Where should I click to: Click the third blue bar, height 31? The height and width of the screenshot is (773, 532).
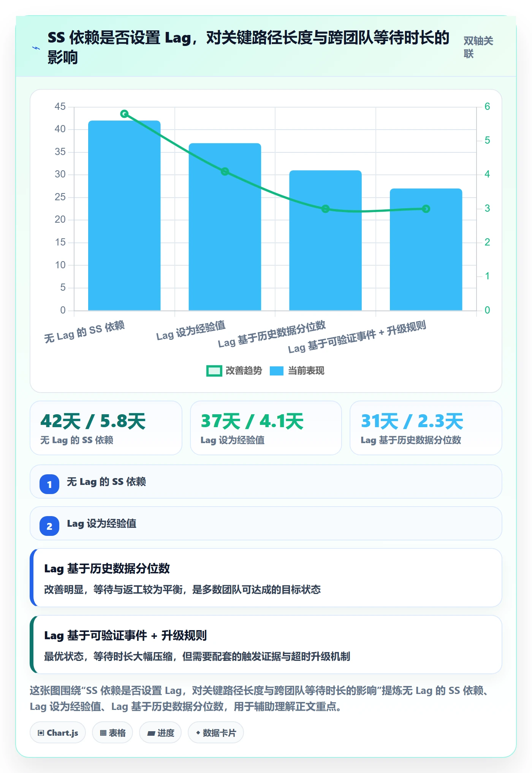(325, 241)
